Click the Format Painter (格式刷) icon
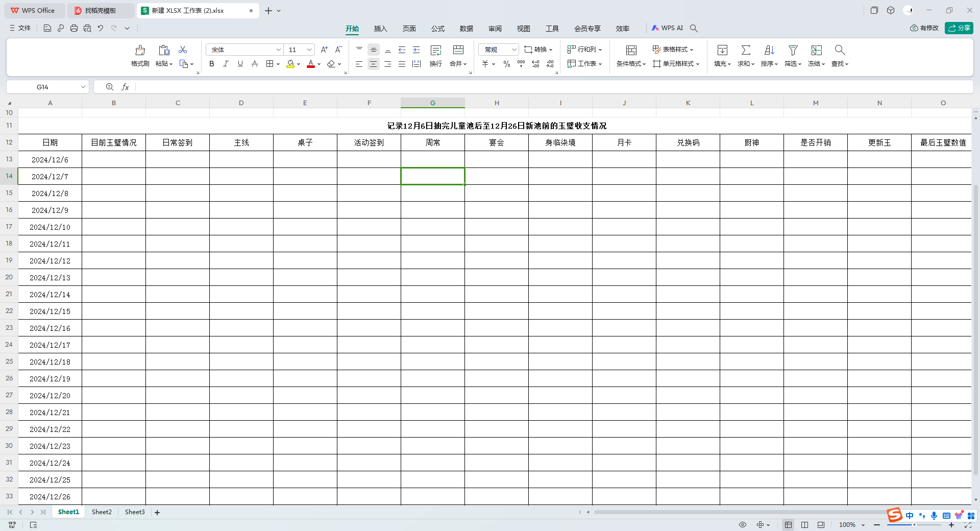The image size is (980, 531). [x=140, y=51]
